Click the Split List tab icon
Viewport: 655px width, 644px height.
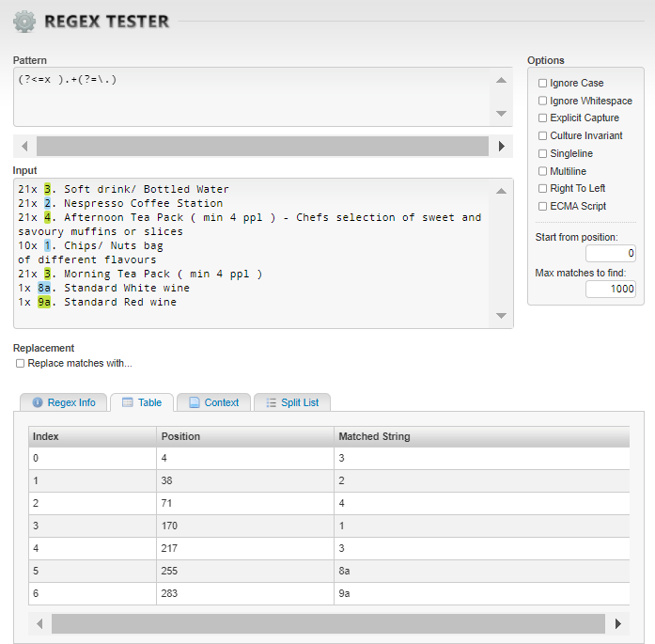[x=270, y=402]
